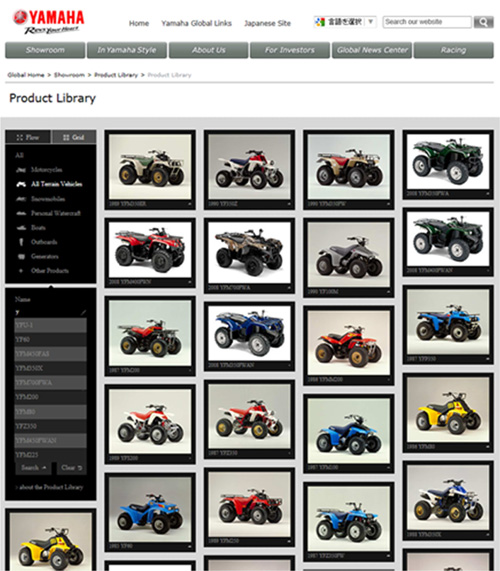Open the language selection dropdown
This screenshot has width=500, height=571.
pyautogui.click(x=345, y=22)
